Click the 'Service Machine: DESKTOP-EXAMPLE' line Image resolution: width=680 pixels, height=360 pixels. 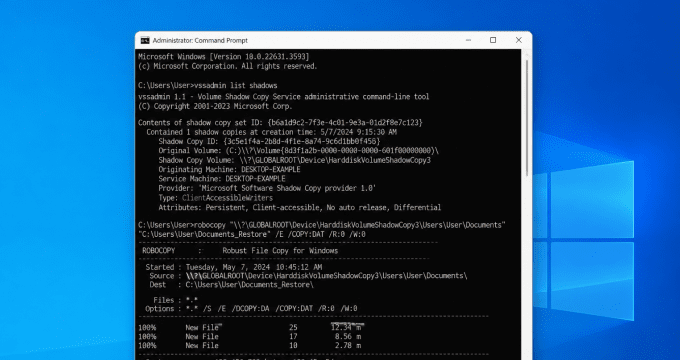(x=222, y=179)
